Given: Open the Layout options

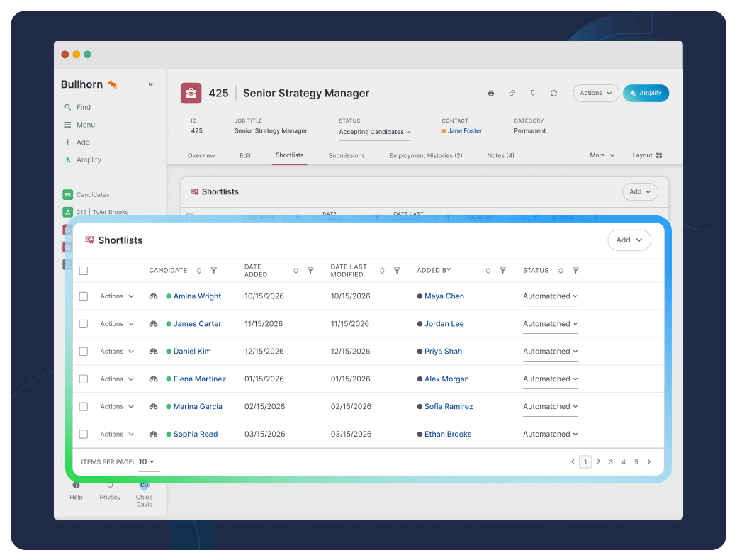Looking at the screenshot, I should click(x=647, y=155).
